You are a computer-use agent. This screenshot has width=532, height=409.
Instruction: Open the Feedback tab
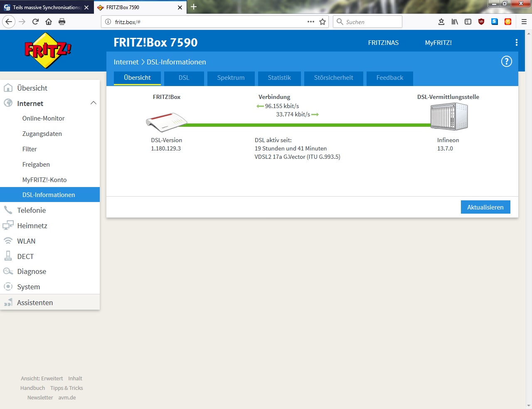click(390, 78)
